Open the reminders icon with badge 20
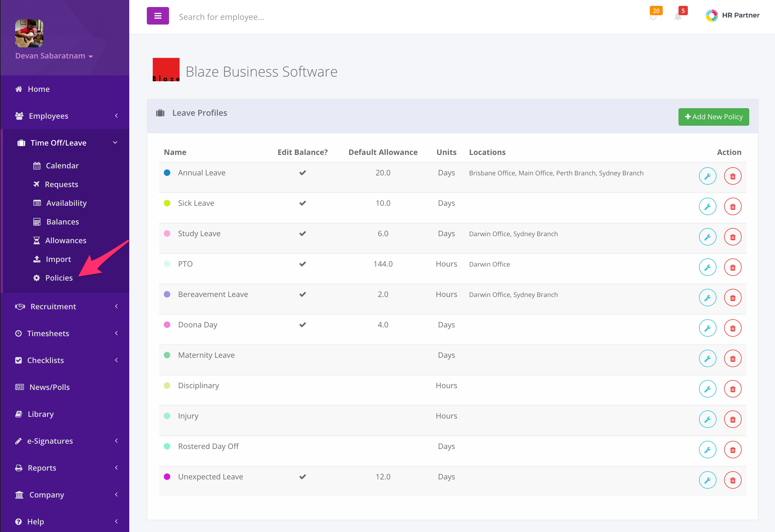 click(653, 16)
